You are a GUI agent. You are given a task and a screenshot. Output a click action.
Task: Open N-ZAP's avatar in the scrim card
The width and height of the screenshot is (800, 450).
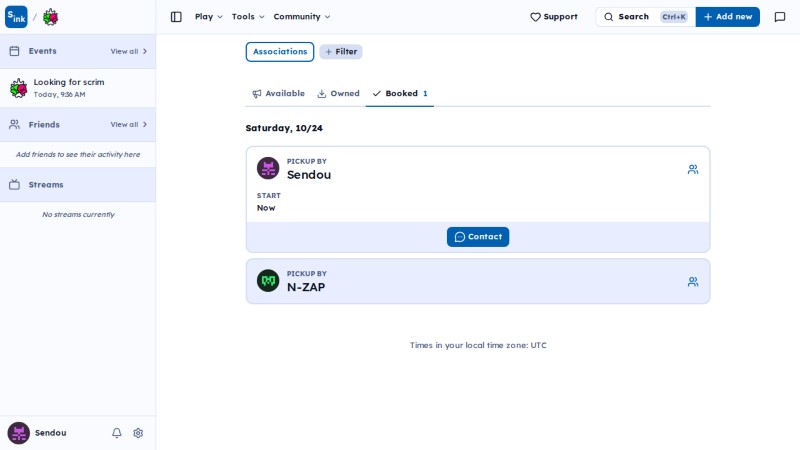click(268, 281)
